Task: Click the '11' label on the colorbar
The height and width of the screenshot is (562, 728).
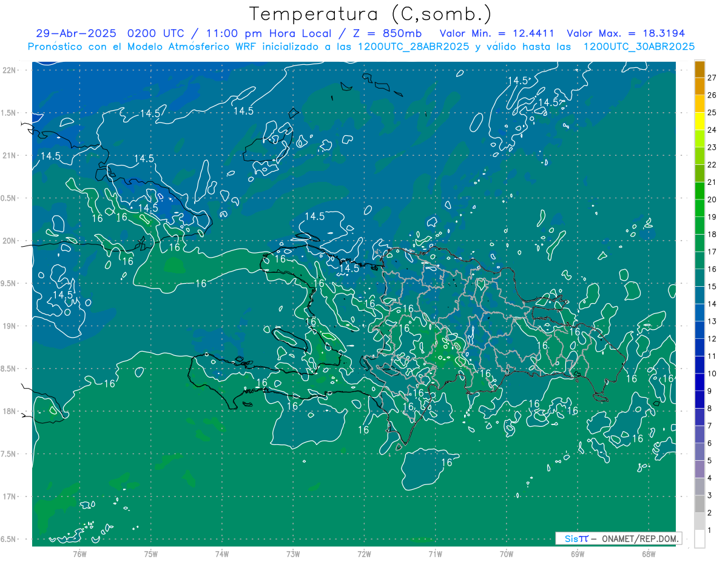Action: [x=712, y=356]
